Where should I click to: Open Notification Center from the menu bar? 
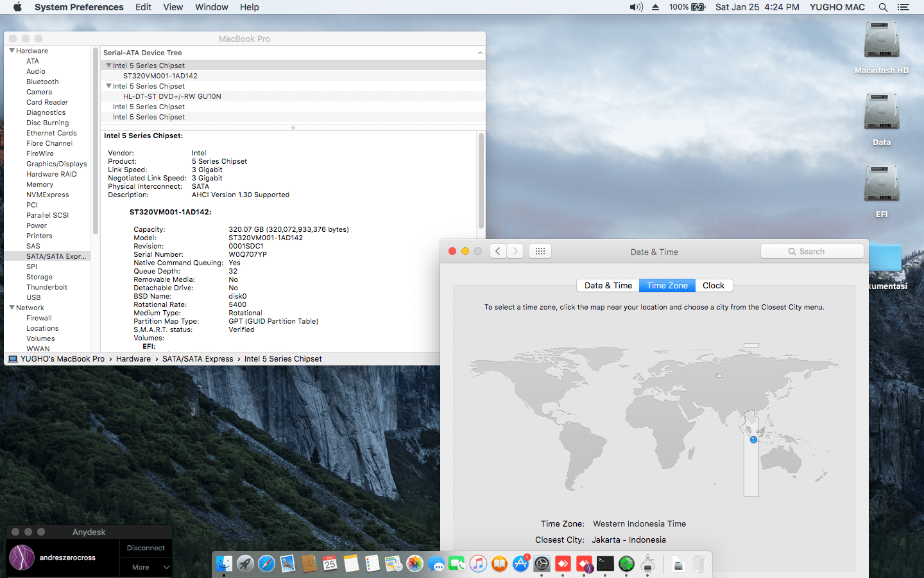[x=903, y=7]
